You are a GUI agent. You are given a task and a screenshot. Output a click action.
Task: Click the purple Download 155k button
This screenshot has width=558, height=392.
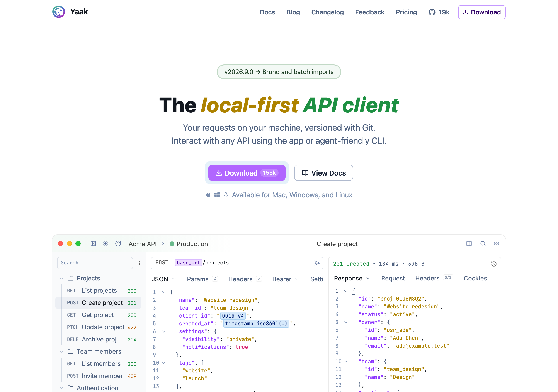click(x=247, y=173)
